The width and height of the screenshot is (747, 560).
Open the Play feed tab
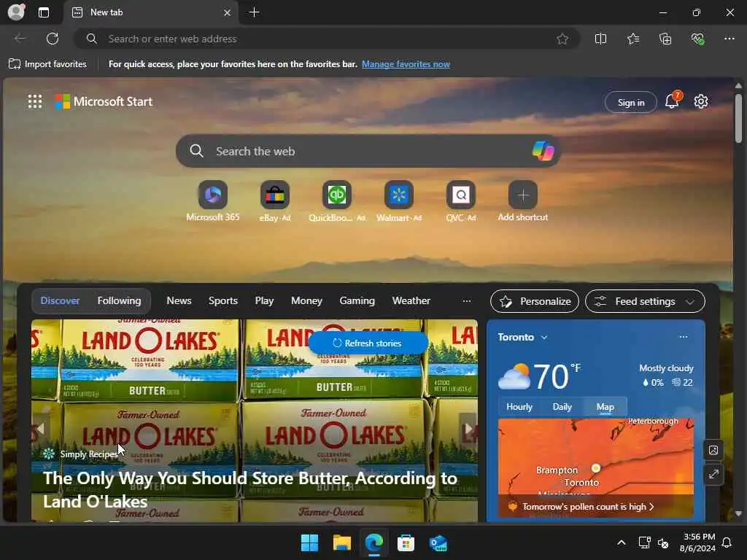(x=264, y=300)
